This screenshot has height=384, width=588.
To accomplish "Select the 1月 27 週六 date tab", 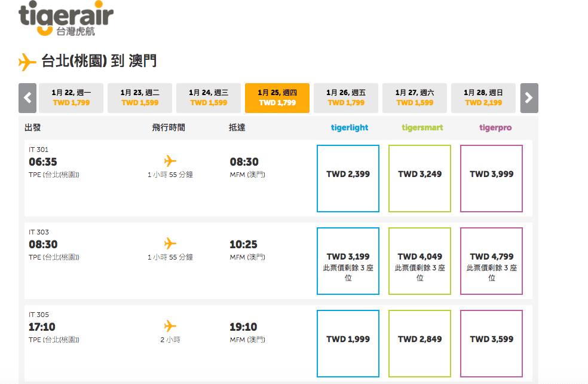I will [415, 98].
